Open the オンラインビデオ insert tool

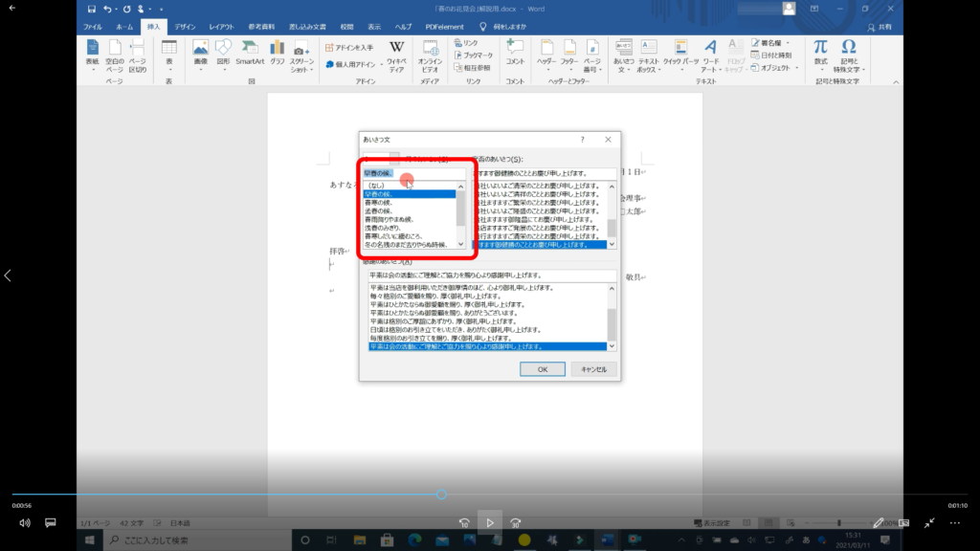(430, 53)
